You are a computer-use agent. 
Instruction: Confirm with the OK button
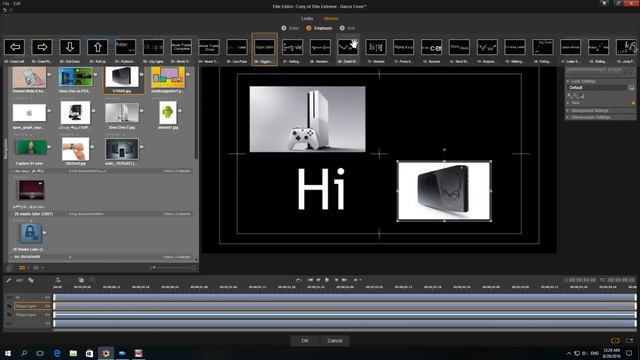click(x=305, y=340)
